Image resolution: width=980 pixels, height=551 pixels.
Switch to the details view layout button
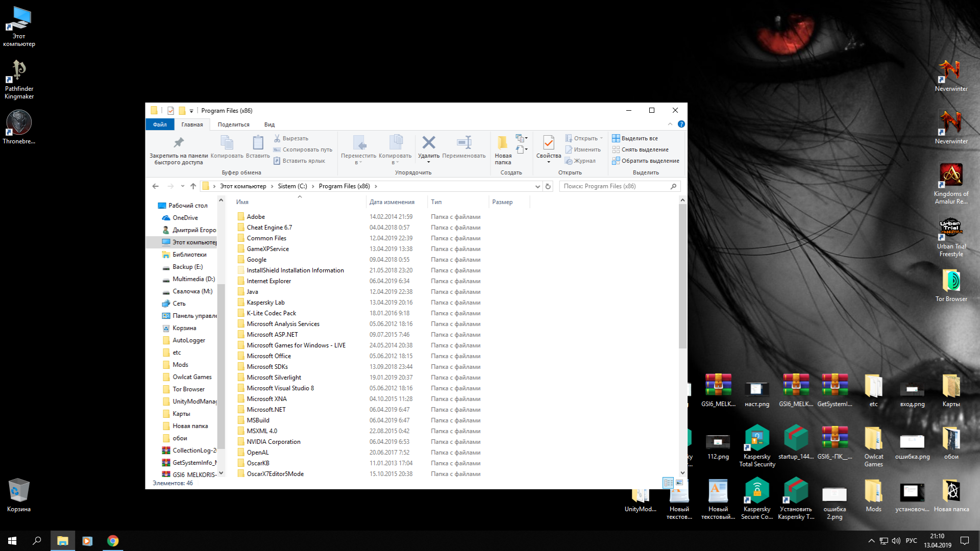(668, 483)
